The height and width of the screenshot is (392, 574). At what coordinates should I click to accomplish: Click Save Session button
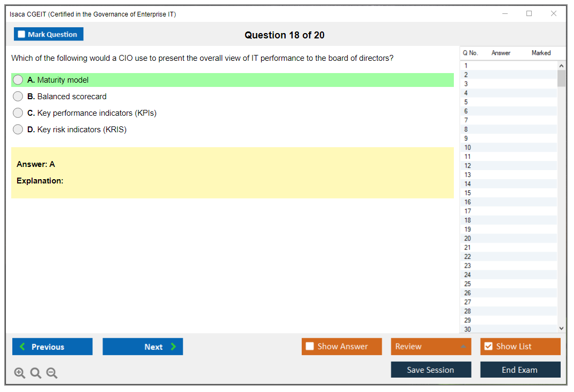(x=431, y=370)
